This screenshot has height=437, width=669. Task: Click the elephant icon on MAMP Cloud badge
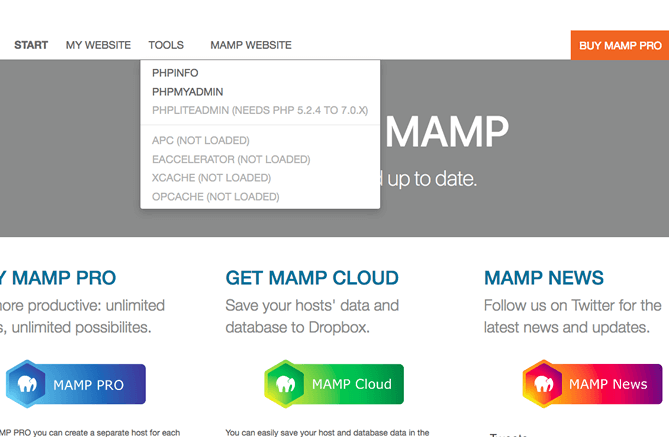pos(287,384)
